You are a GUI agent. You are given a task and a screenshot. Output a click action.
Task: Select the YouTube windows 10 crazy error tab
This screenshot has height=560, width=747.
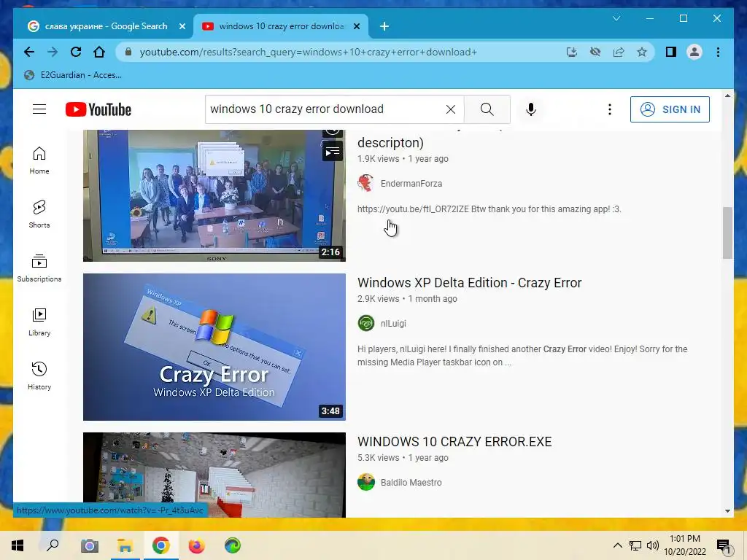(x=282, y=26)
